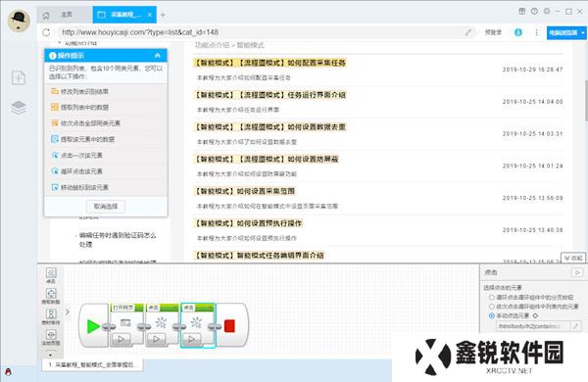Click the refresh icon next to 手动点选元素
The width and height of the screenshot is (588, 382).
click(x=535, y=315)
